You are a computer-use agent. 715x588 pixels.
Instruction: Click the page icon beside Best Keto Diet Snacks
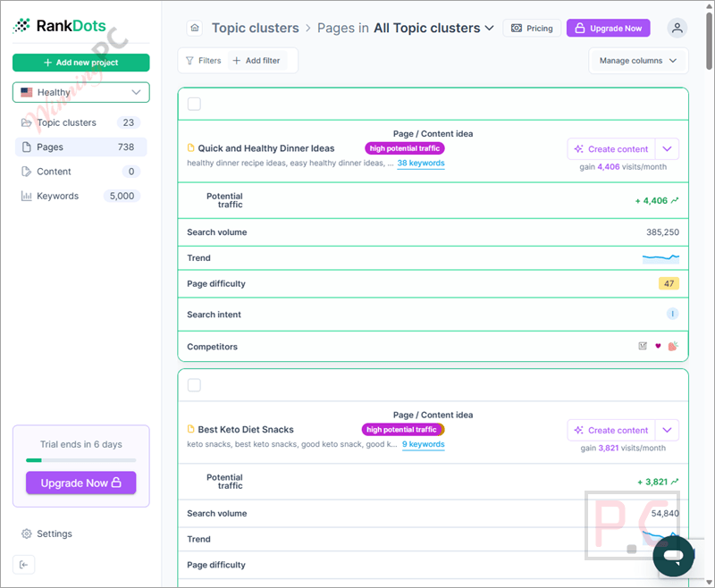click(x=191, y=429)
